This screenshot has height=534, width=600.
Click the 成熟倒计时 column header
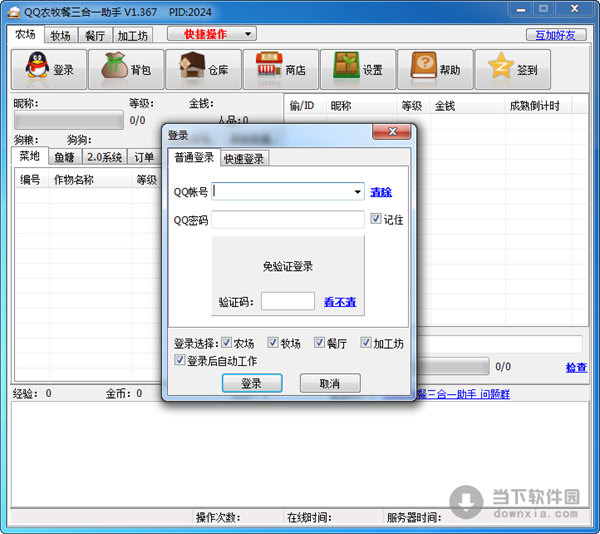click(x=538, y=106)
